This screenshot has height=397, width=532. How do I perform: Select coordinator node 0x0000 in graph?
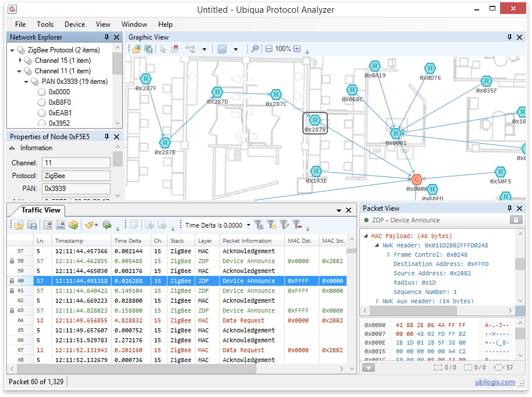[416, 179]
